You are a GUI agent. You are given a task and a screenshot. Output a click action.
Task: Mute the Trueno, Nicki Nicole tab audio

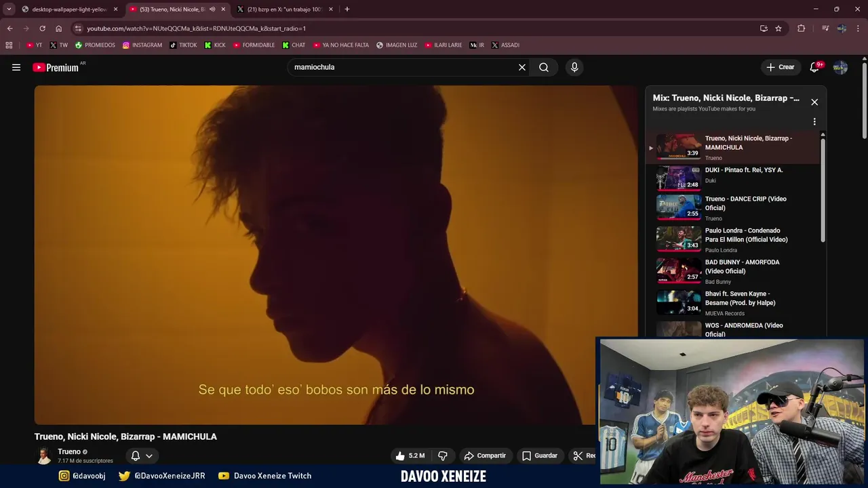tap(212, 9)
